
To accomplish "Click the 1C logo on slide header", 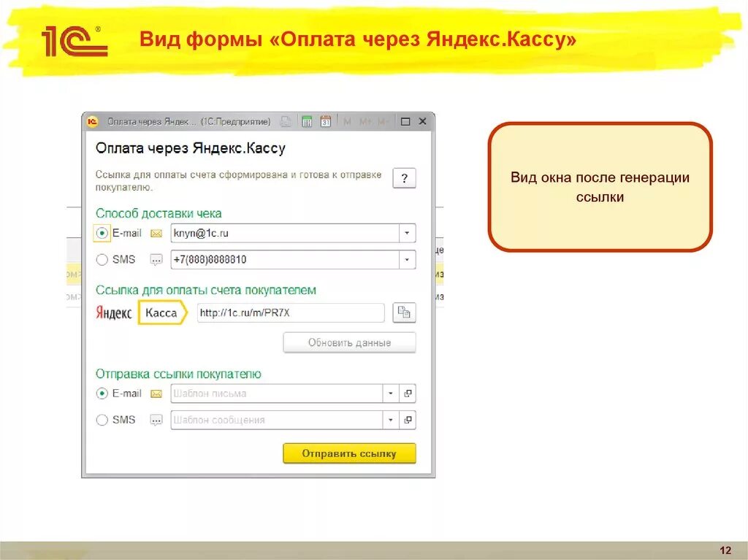I will pyautogui.click(x=75, y=42).
